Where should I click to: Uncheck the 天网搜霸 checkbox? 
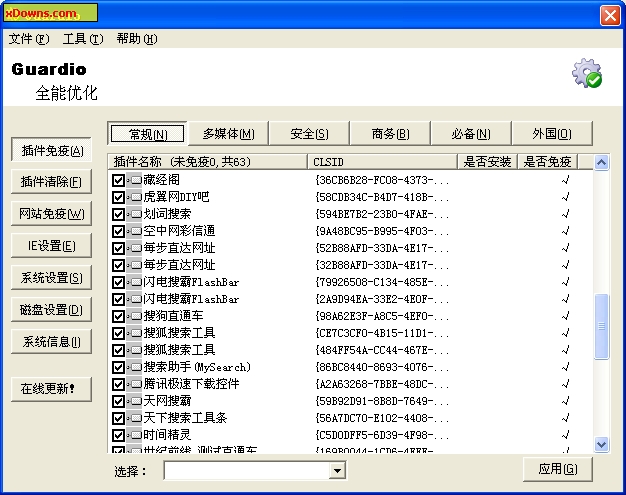[x=118, y=401]
